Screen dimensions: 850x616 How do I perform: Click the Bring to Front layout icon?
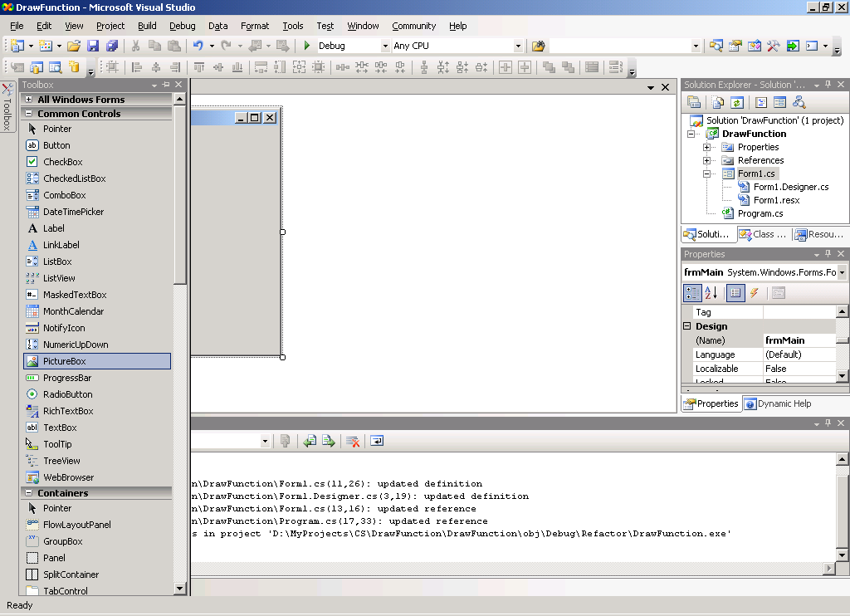pos(549,67)
